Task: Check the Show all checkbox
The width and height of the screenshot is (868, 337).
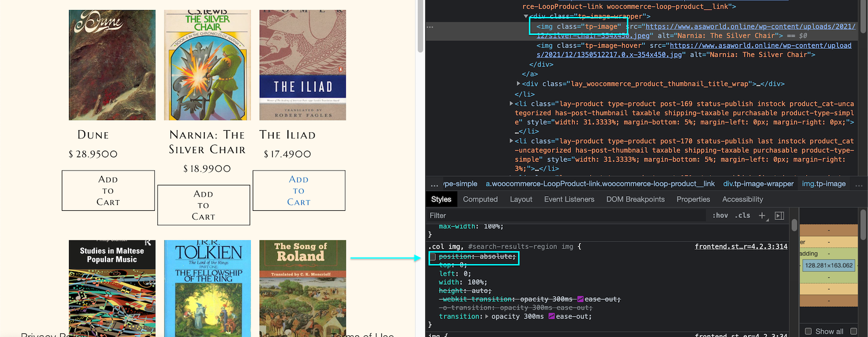Action: (x=808, y=331)
